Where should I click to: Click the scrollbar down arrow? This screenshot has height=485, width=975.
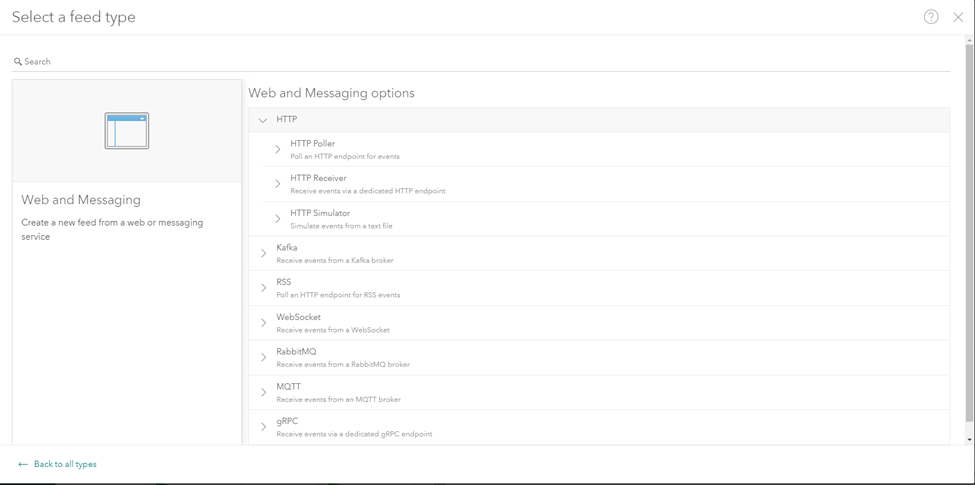(969, 440)
